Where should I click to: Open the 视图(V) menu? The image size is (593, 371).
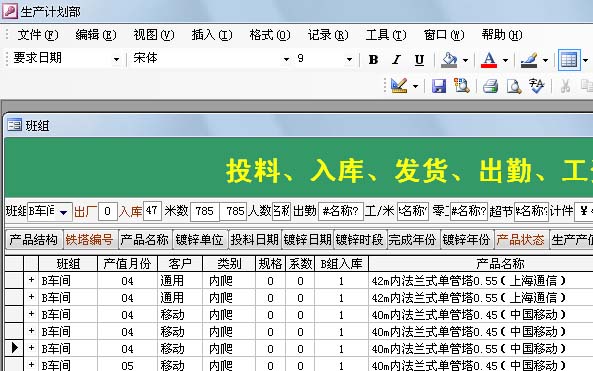[x=154, y=35]
